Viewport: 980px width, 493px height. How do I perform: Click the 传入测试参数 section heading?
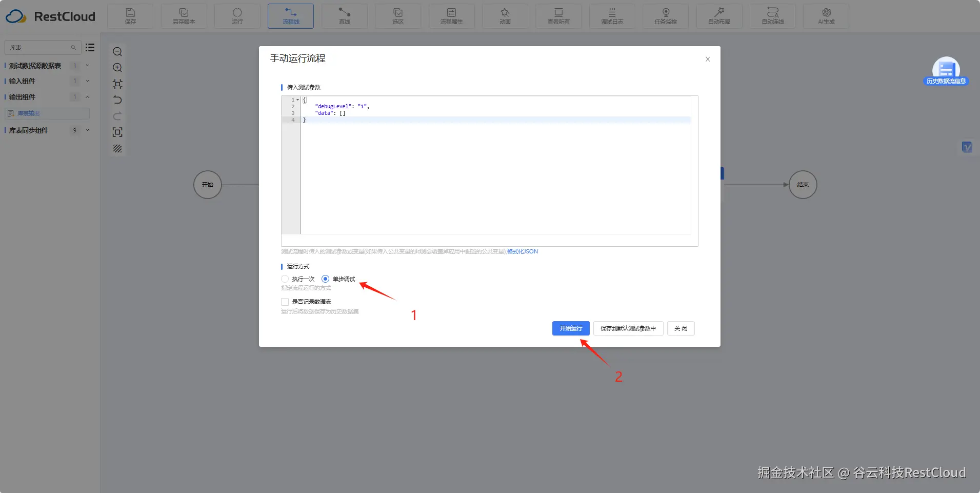click(x=304, y=87)
